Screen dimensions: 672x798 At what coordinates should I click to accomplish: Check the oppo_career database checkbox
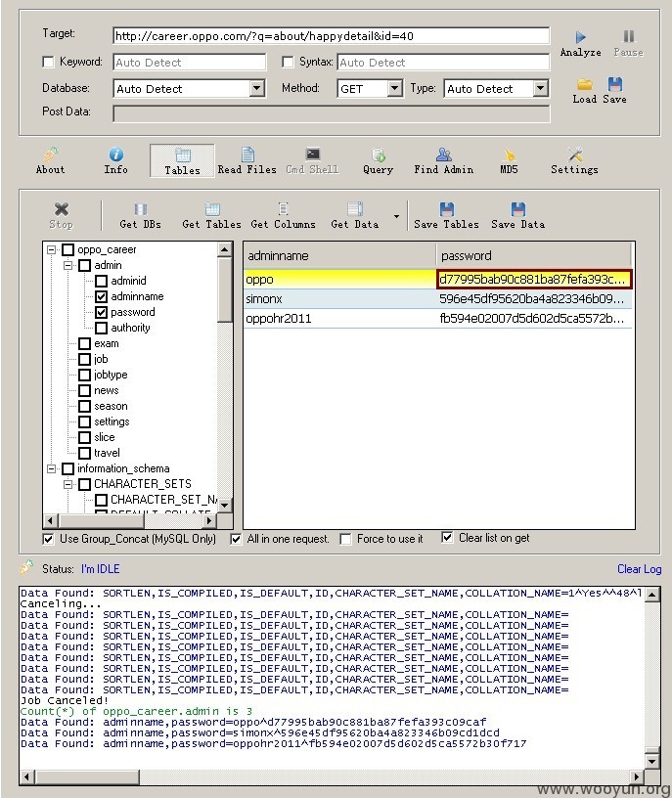pyautogui.click(x=67, y=250)
